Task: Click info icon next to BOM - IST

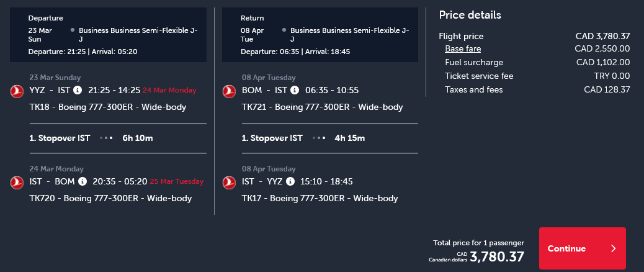Action: [295, 90]
